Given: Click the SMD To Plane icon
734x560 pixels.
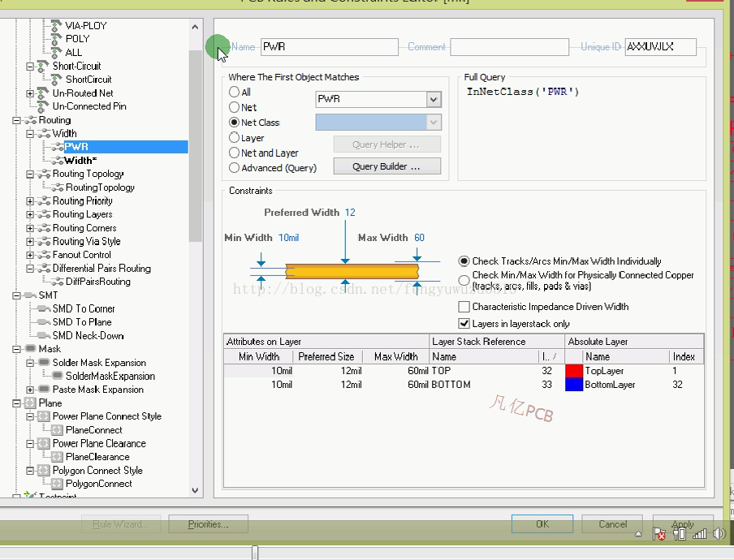Looking at the screenshot, I should pyautogui.click(x=44, y=322).
